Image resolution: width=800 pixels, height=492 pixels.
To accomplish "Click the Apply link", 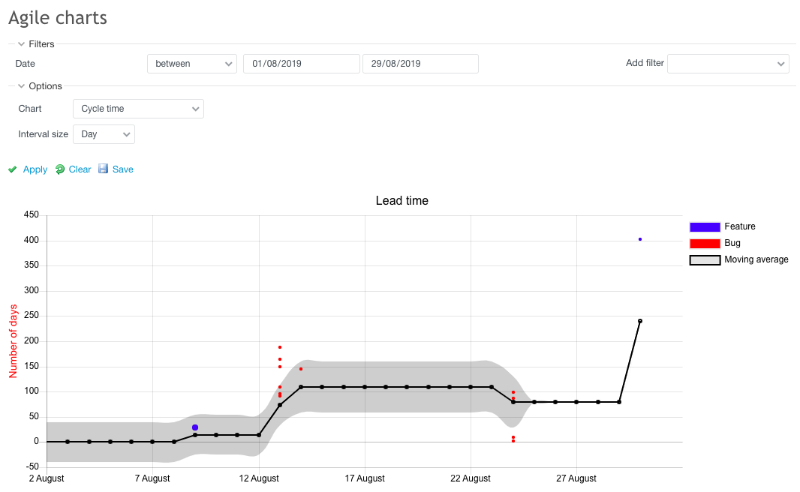I will (35, 170).
